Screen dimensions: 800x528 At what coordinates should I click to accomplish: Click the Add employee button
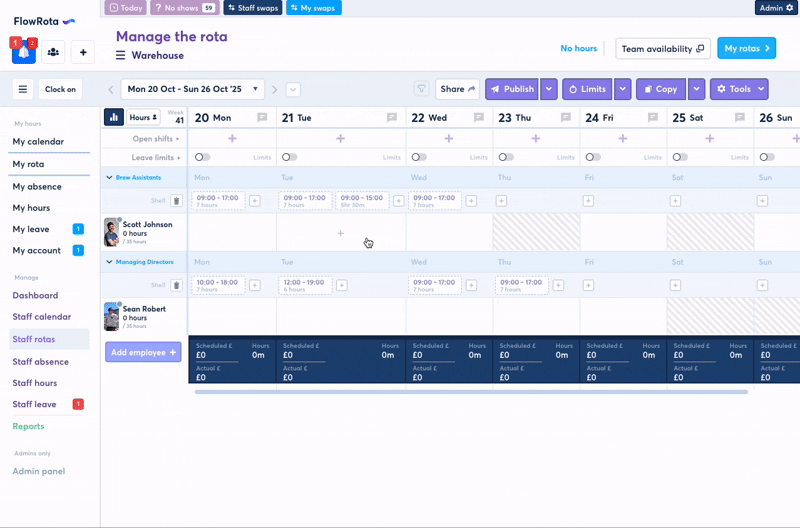[143, 352]
